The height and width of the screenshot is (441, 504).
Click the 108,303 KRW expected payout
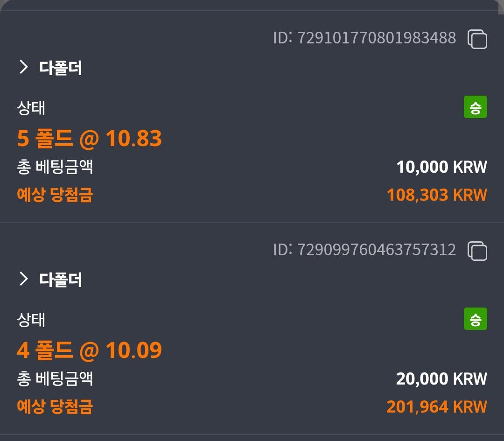(437, 195)
